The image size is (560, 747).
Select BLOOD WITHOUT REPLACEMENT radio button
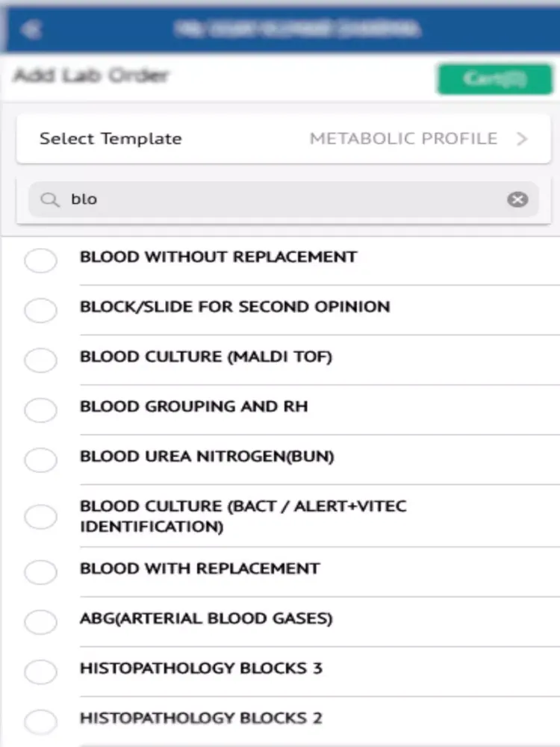40,261
